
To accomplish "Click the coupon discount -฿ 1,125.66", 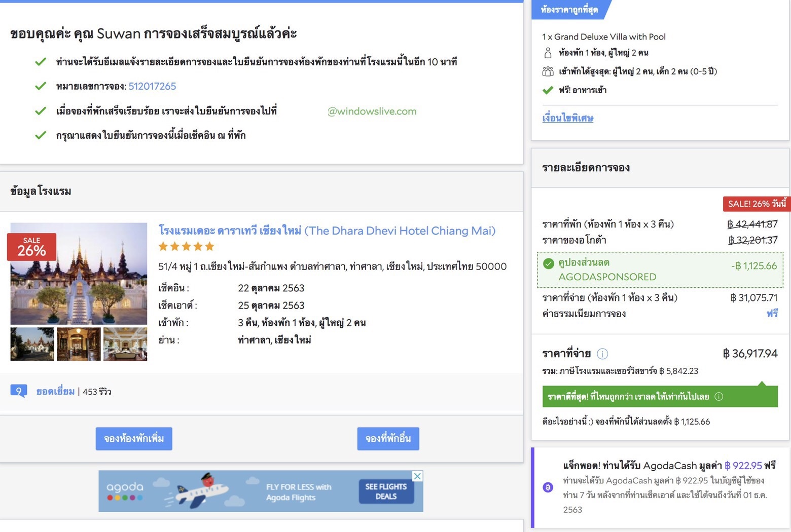I will (754, 265).
